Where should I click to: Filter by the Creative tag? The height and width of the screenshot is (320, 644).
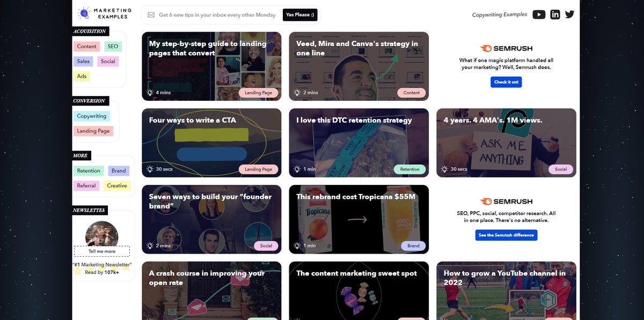(x=116, y=185)
